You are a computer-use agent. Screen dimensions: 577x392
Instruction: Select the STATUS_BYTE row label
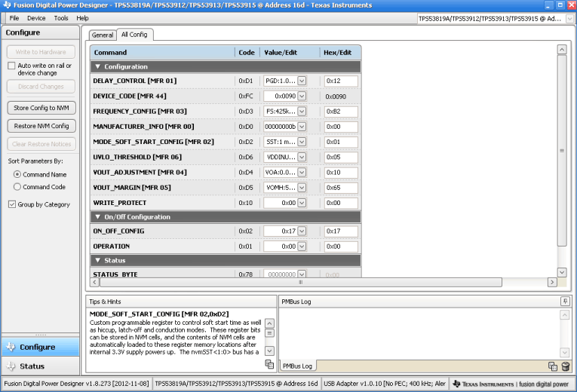tap(115, 274)
